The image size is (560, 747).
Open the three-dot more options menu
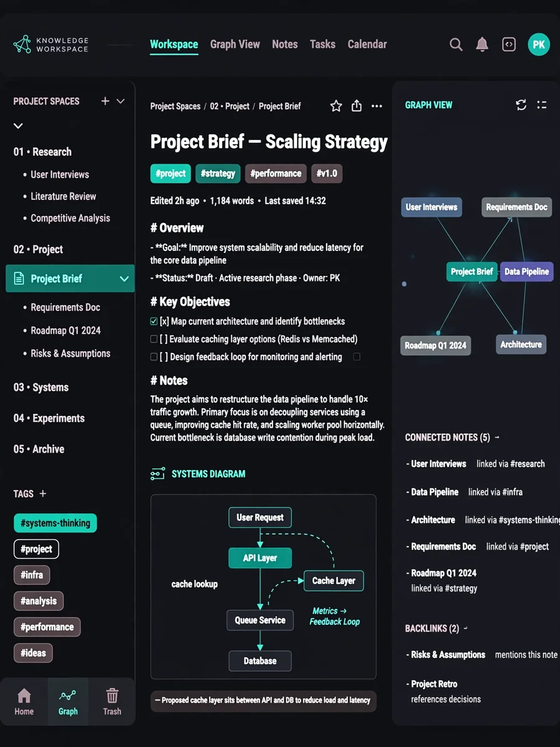(376, 106)
